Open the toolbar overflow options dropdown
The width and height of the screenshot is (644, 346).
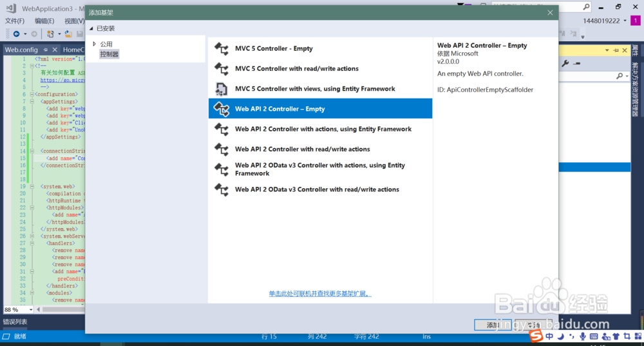(583, 37)
